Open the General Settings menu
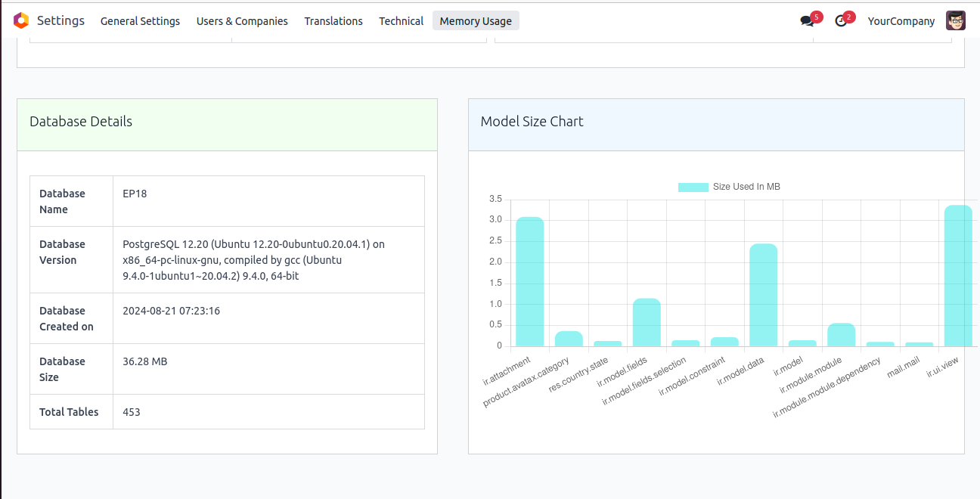980x499 pixels. click(140, 21)
